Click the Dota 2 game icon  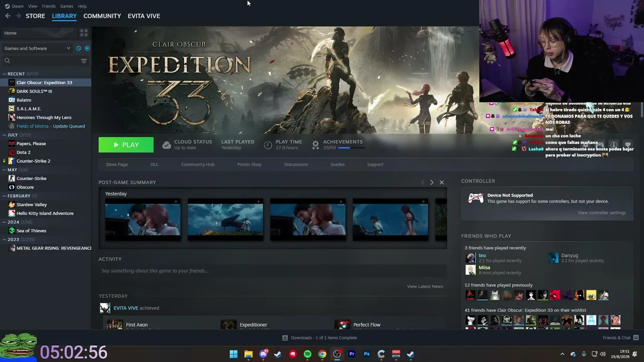pyautogui.click(x=12, y=152)
